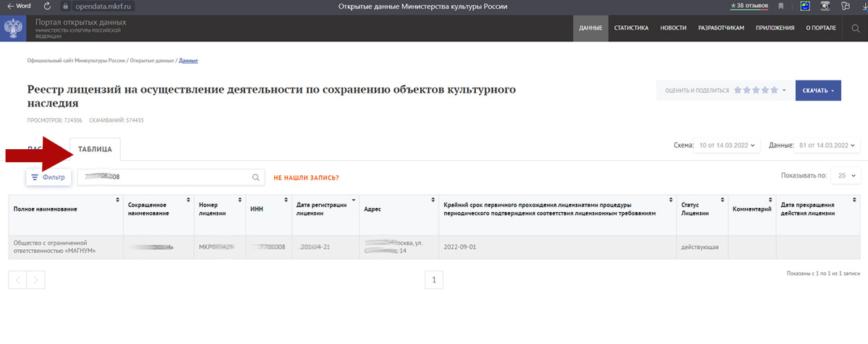
Task: Sort by ИНН column arrows
Action: (x=286, y=199)
